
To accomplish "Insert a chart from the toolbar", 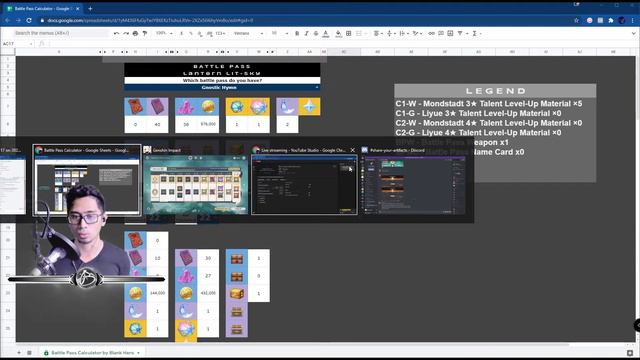I will [x=450, y=33].
